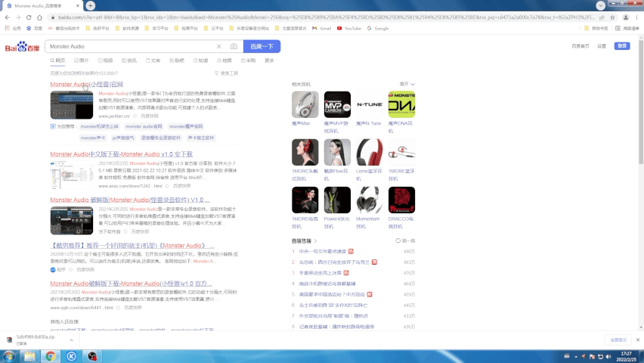Open the 魔声Mixr headphone thumbnail
The width and height of the screenshot is (644, 363).
[305, 104]
